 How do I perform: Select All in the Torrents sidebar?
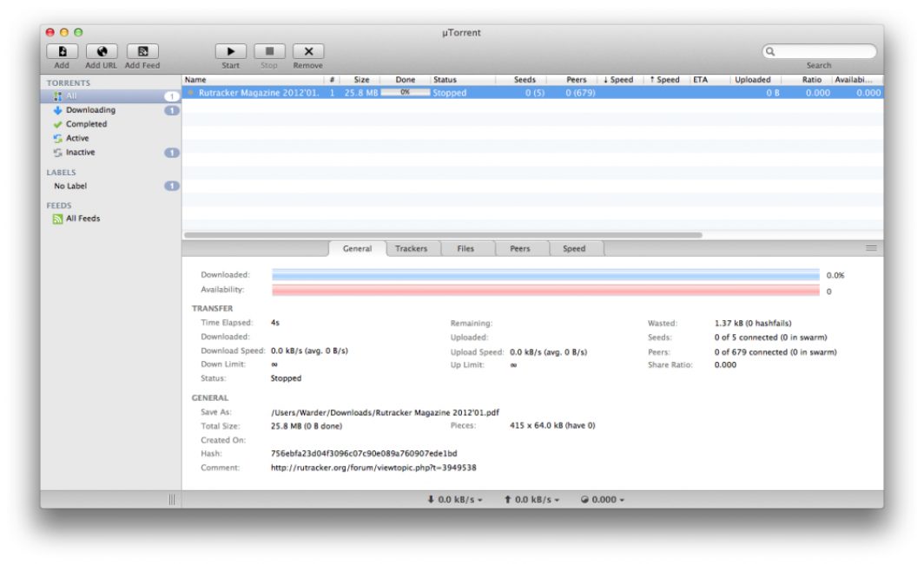[x=111, y=96]
